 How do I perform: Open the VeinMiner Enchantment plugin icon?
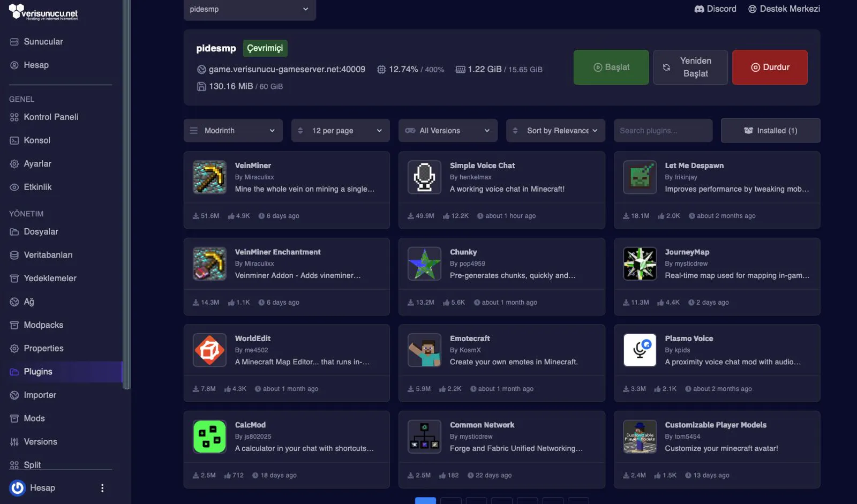coord(209,264)
